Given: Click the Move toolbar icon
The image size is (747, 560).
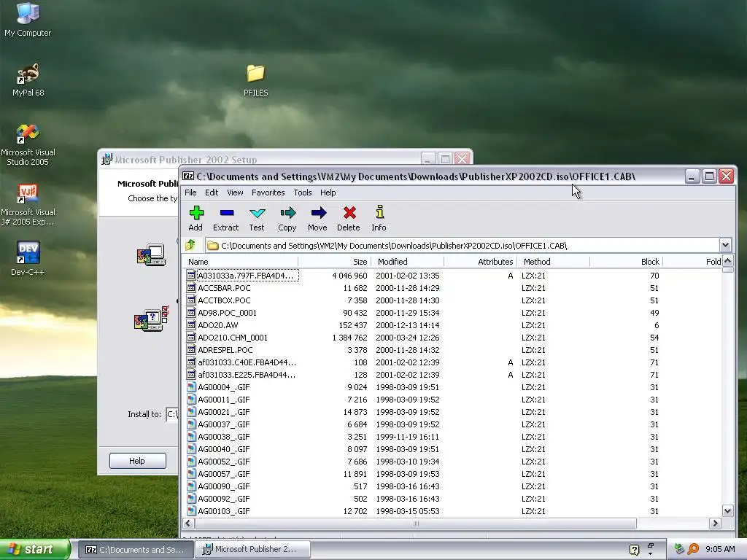Looking at the screenshot, I should (318, 213).
